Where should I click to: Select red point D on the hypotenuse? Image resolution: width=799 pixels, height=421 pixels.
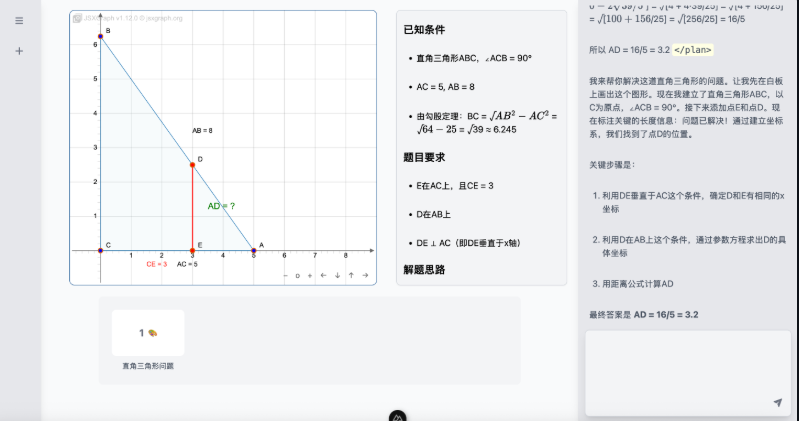[x=192, y=164]
